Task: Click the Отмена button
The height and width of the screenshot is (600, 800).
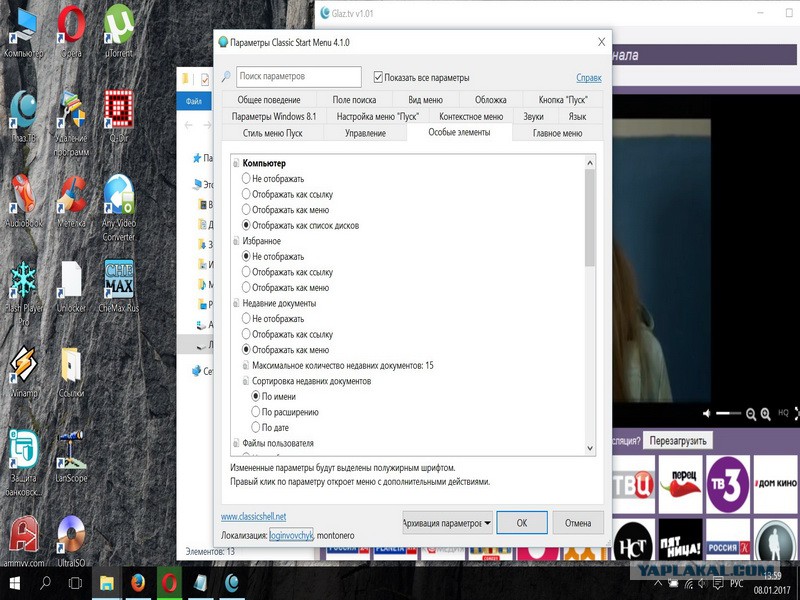Action: 578,523
